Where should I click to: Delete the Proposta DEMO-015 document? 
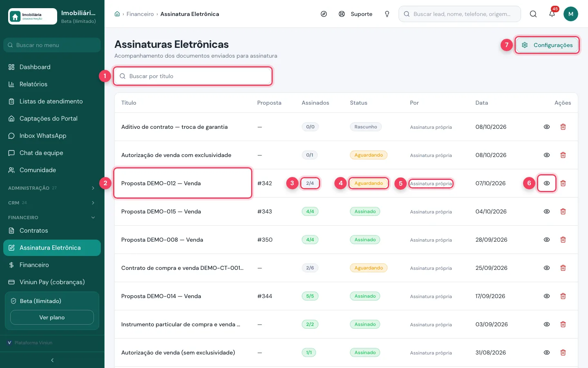pos(563,211)
